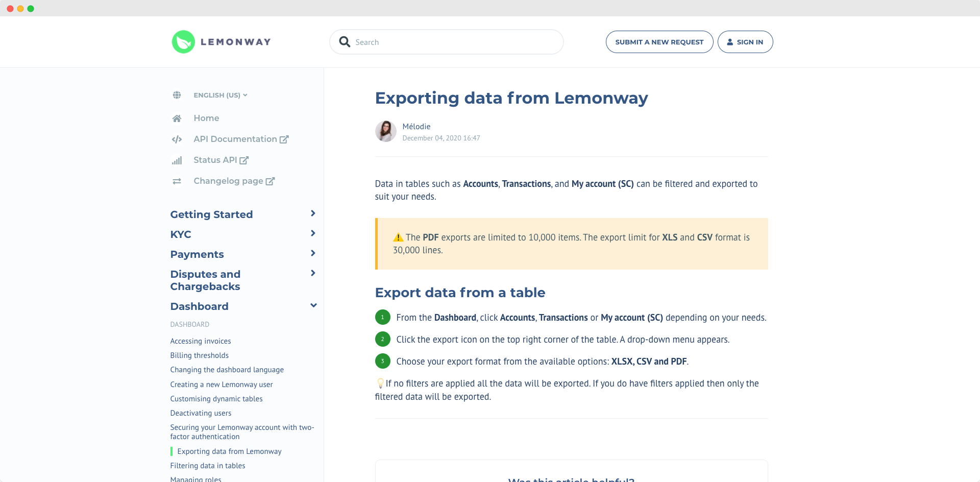Image resolution: width=980 pixels, height=482 pixels.
Task: Expand the Getting Started section chevron
Action: coord(313,213)
